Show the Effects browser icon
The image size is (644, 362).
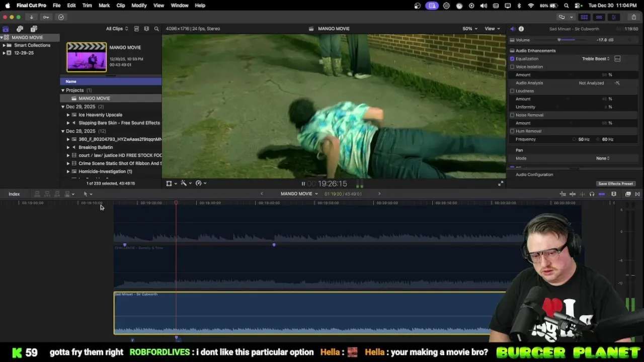[628, 194]
